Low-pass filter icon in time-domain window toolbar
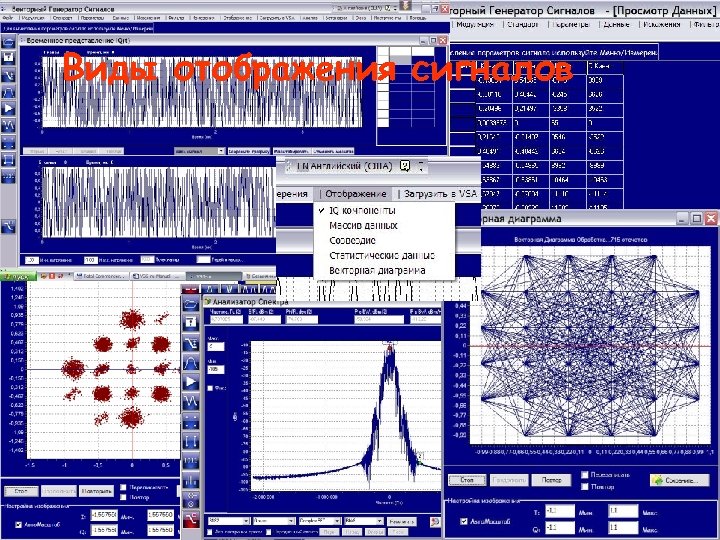720x540 pixels. click(x=8, y=75)
